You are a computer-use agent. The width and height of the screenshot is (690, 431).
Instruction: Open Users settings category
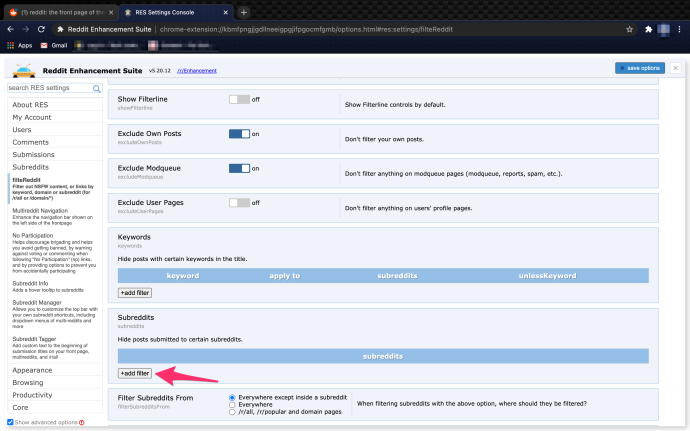tap(55, 129)
